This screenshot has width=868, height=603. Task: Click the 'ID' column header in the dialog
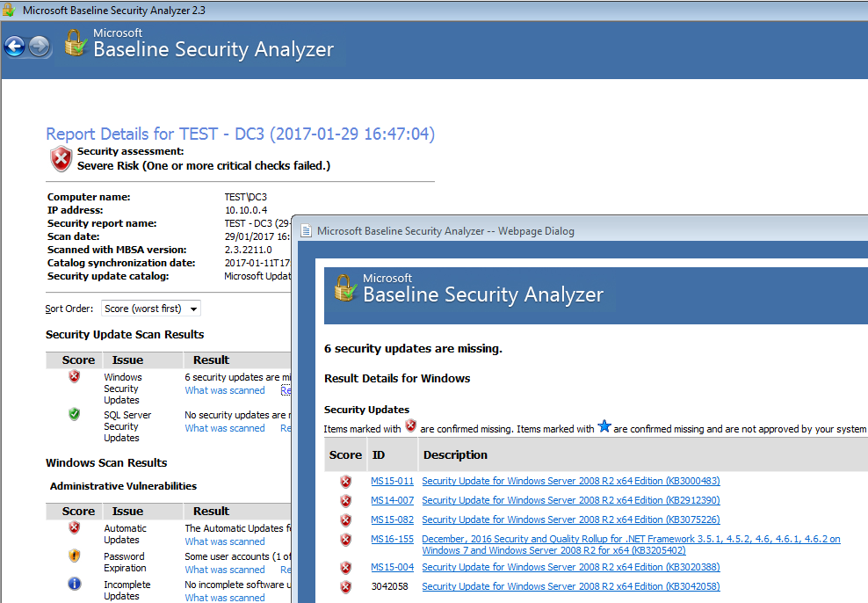point(379,455)
